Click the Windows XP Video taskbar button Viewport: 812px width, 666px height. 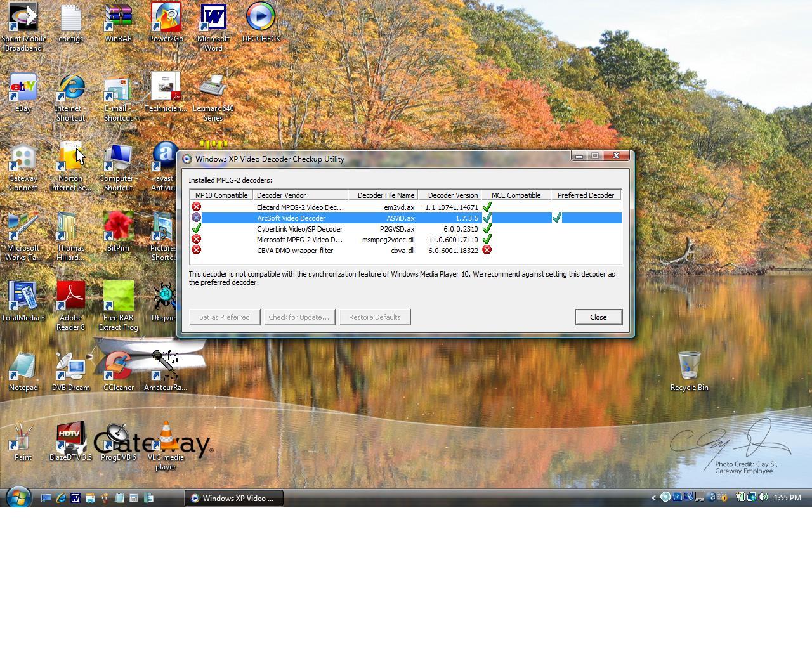click(x=233, y=499)
